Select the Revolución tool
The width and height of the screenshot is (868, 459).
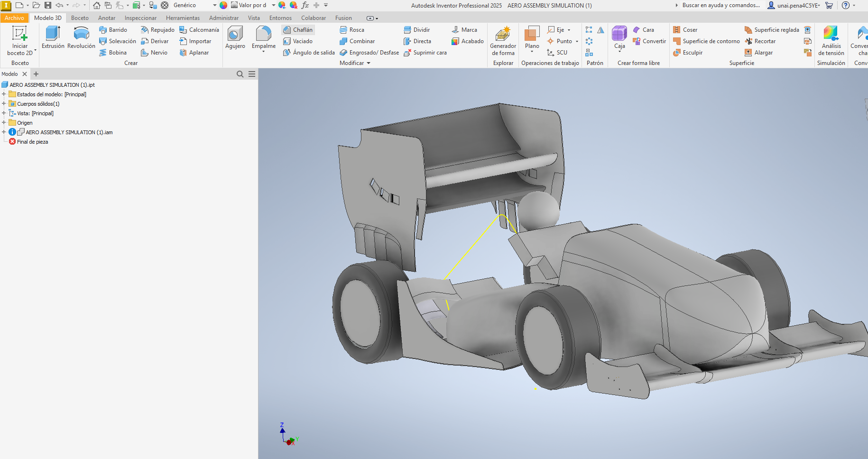click(81, 38)
